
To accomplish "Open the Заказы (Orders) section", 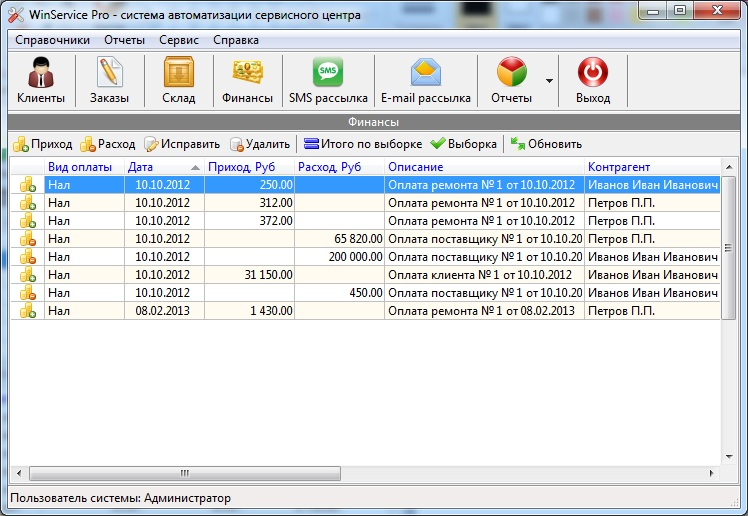I will [x=109, y=80].
